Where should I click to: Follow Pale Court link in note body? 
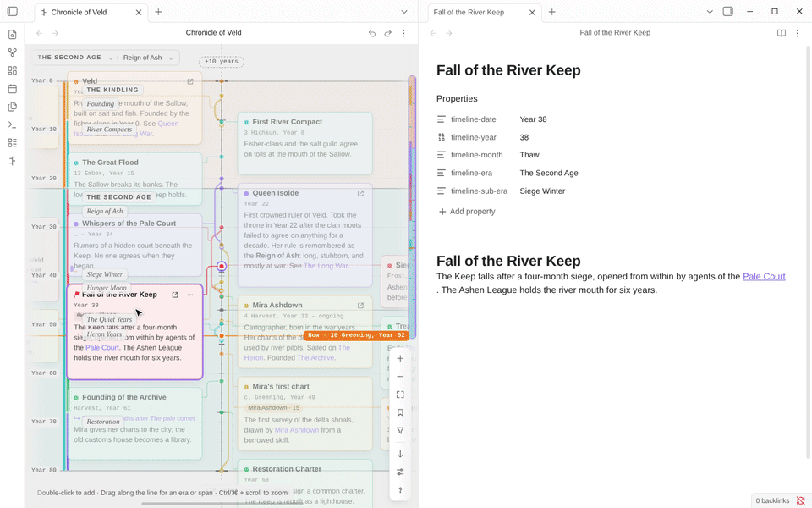pyautogui.click(x=764, y=276)
